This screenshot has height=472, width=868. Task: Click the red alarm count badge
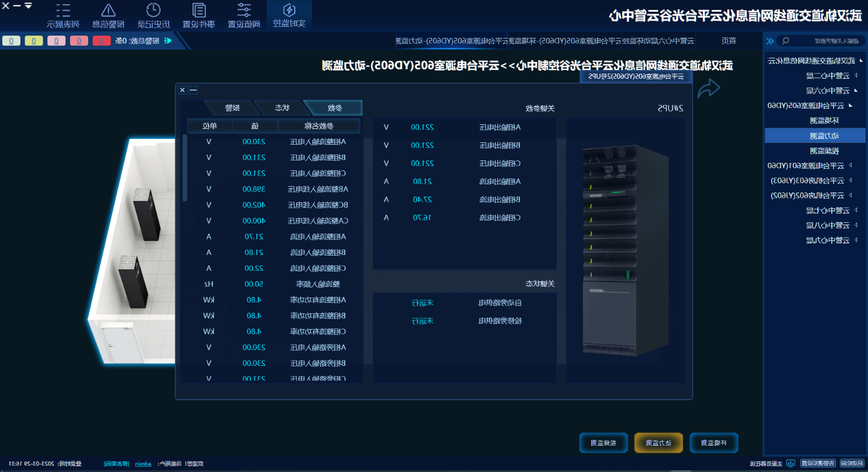pyautogui.click(x=102, y=41)
